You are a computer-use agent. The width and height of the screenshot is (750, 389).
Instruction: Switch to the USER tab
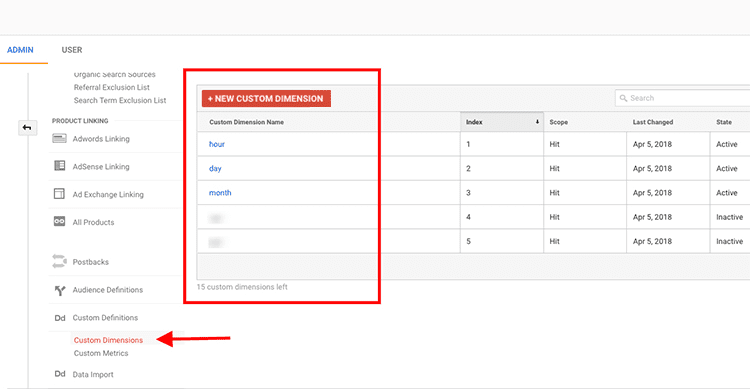[x=72, y=50]
